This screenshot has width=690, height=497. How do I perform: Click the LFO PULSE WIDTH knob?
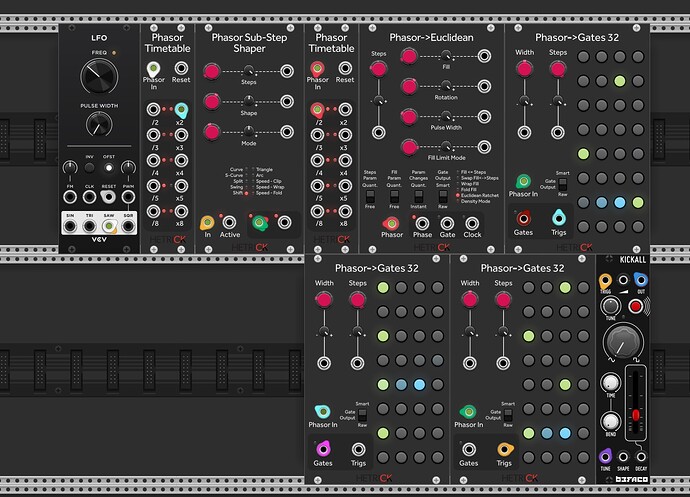pos(99,124)
